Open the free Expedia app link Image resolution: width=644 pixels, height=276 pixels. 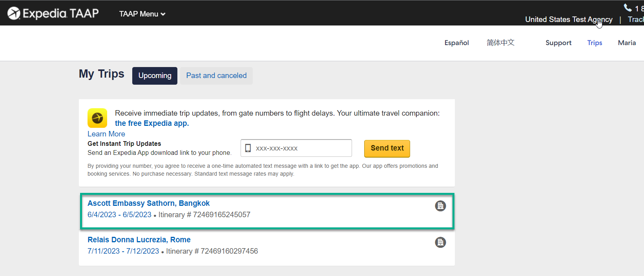click(152, 123)
